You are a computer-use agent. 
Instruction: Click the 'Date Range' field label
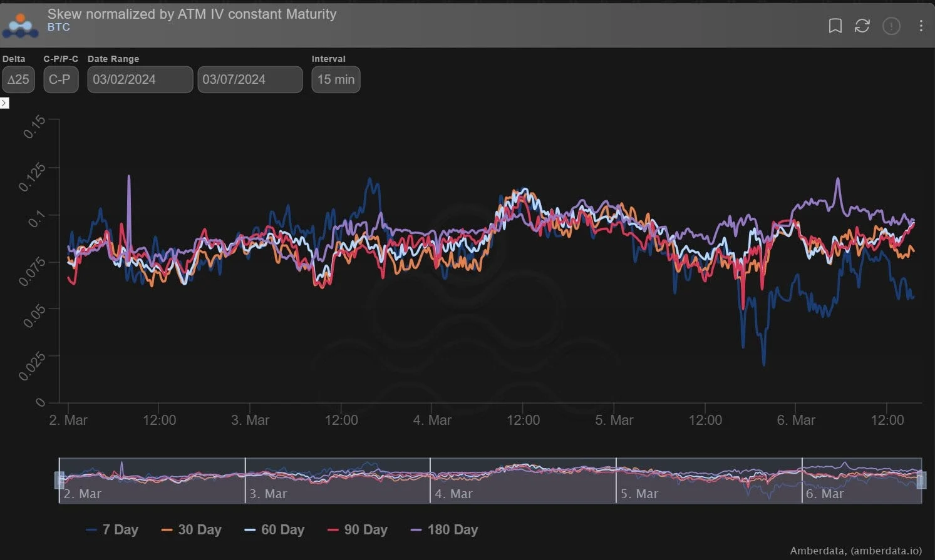coord(113,59)
